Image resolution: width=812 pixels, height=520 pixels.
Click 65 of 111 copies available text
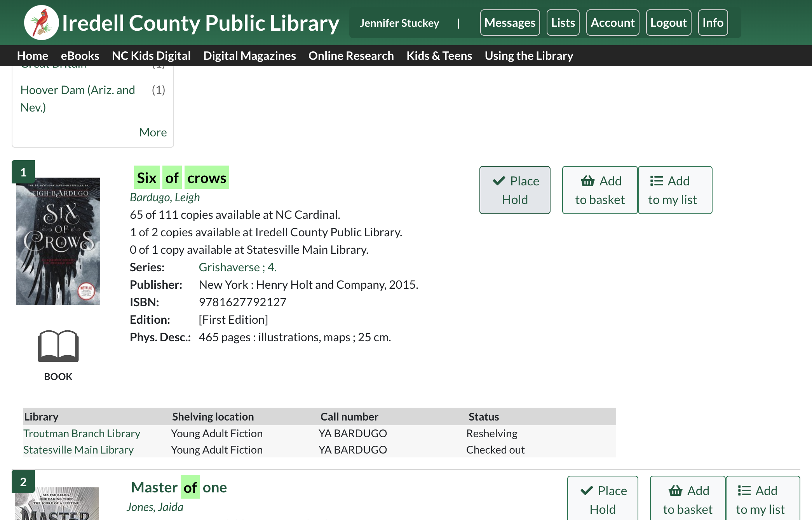click(x=235, y=215)
